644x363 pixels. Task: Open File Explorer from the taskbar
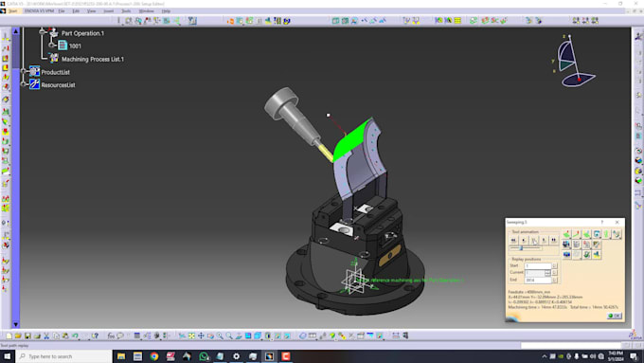point(121,356)
